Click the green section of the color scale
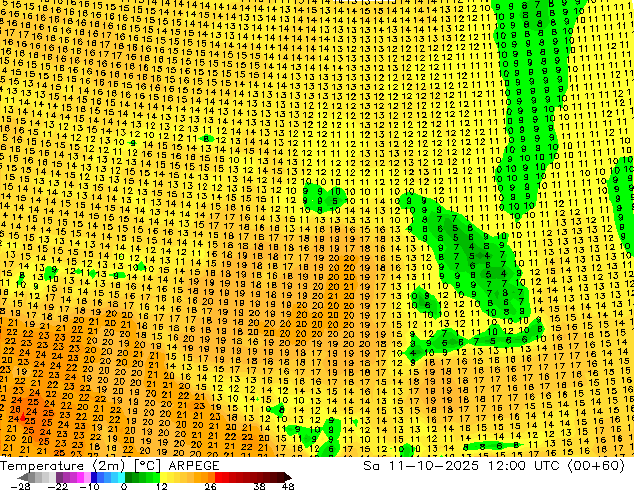Screen dimensions: 634x490 pos(142,477)
